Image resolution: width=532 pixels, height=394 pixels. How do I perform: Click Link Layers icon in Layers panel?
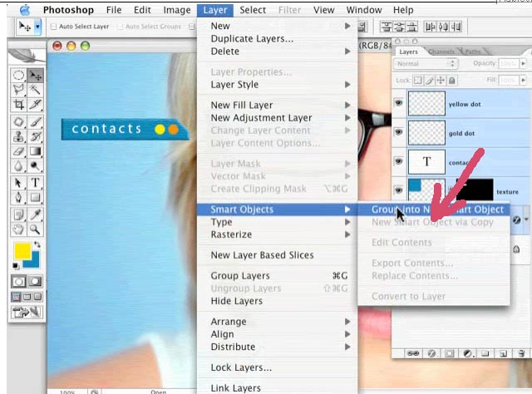click(413, 353)
